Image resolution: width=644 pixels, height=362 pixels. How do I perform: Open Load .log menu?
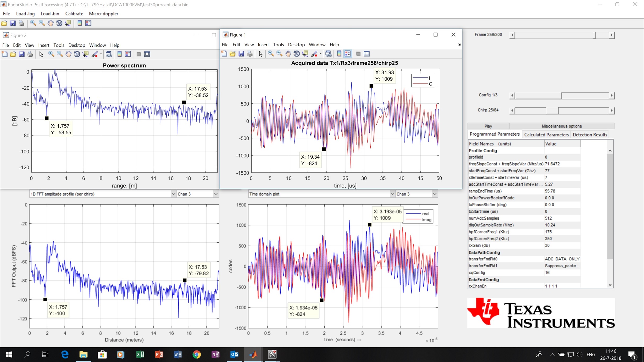point(25,14)
